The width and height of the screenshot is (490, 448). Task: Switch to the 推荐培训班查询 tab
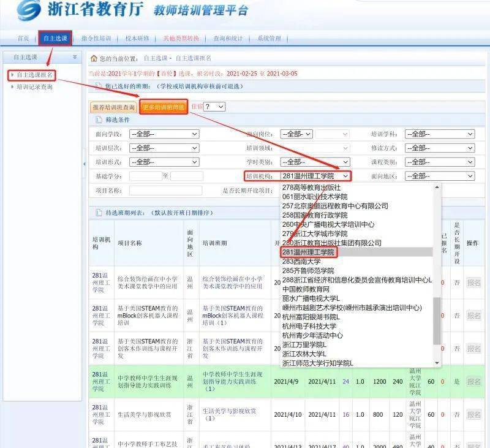114,107
